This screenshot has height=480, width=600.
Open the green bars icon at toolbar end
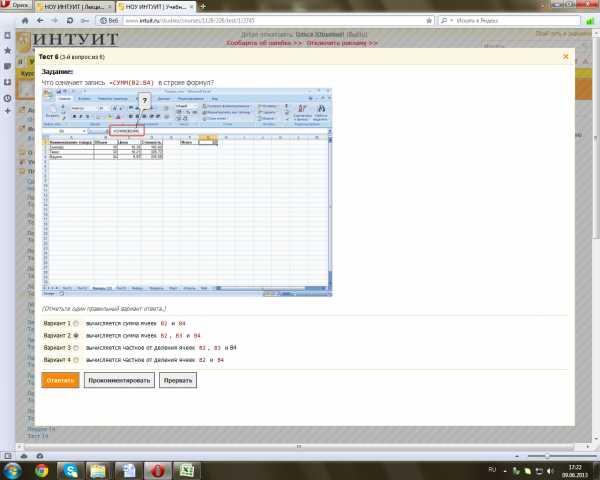pyautogui.click(x=590, y=21)
